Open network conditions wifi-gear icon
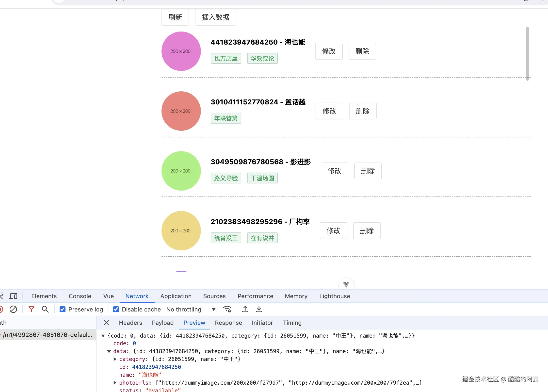Image resolution: width=548 pixels, height=392 pixels. click(x=227, y=309)
